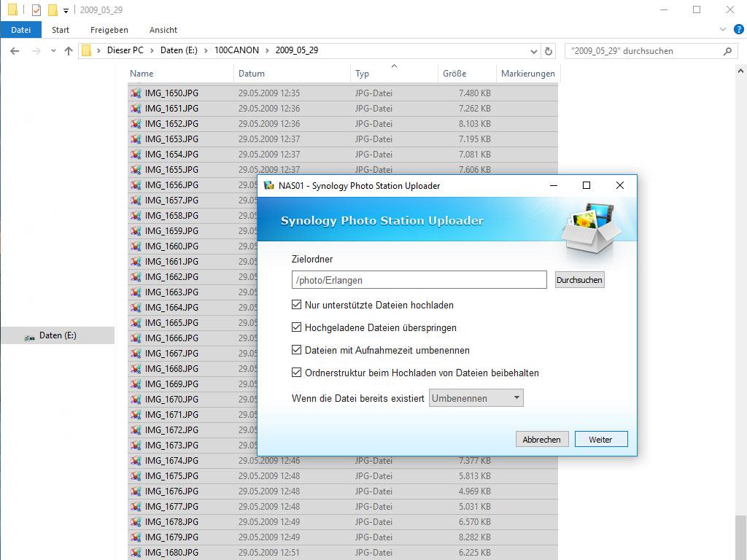The width and height of the screenshot is (747, 560).
Task: Uncheck Ordnerstruktur beim Hochladen beibehalten
Action: click(296, 373)
